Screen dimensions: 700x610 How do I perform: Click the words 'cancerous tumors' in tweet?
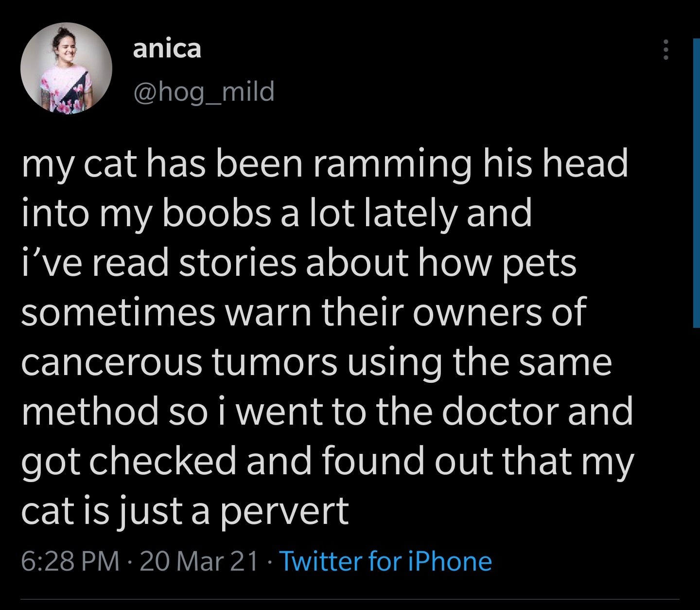pos(179,362)
